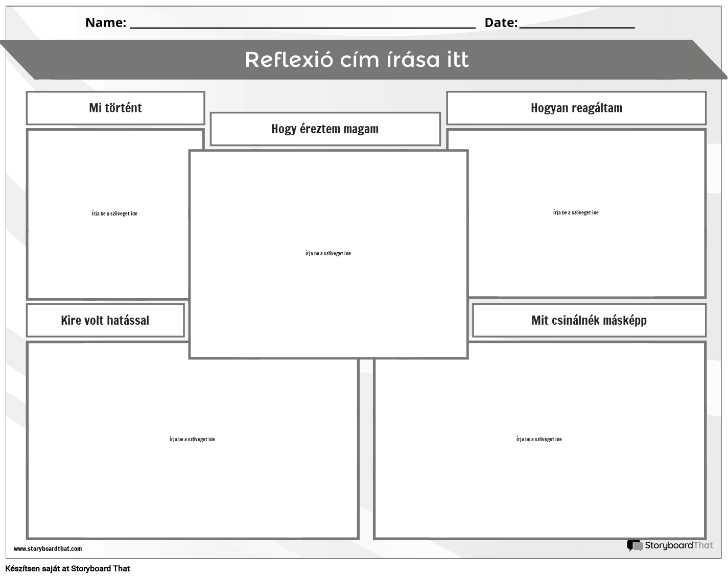Select the 'Mit csinálnék másképp' header box
This screenshot has width=728, height=578.
(x=589, y=321)
